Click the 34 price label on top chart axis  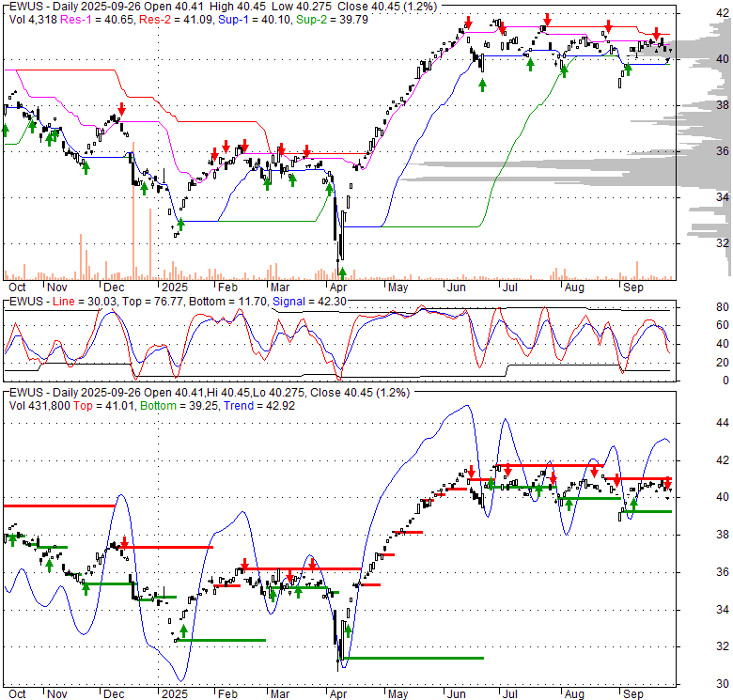click(x=723, y=197)
